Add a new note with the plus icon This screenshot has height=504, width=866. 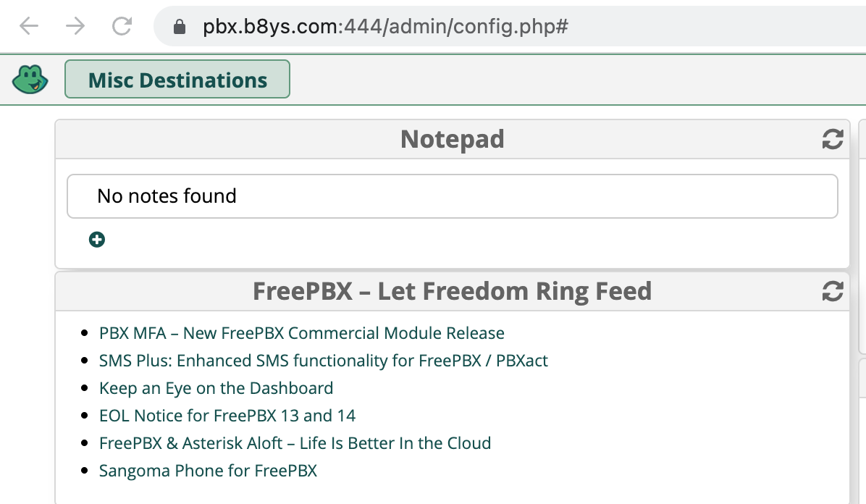click(x=97, y=240)
